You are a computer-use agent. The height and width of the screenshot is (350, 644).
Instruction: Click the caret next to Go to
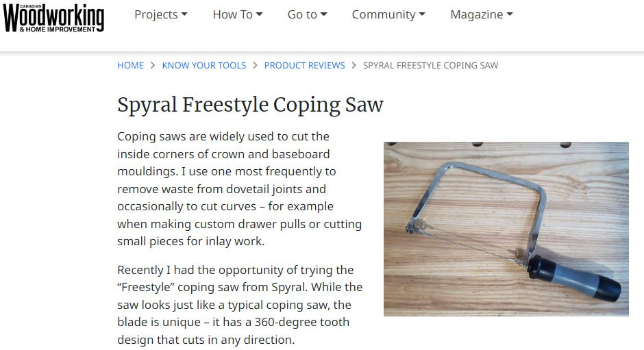pos(324,15)
